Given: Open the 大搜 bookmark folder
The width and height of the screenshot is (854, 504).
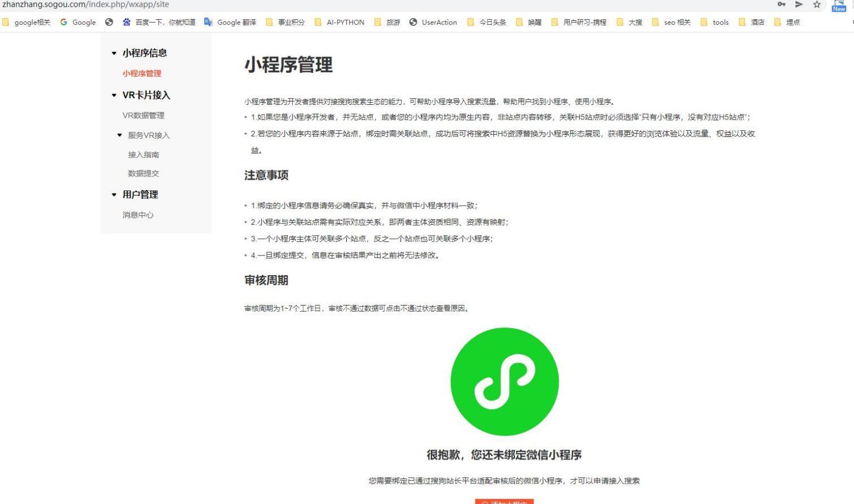Looking at the screenshot, I should (x=629, y=22).
